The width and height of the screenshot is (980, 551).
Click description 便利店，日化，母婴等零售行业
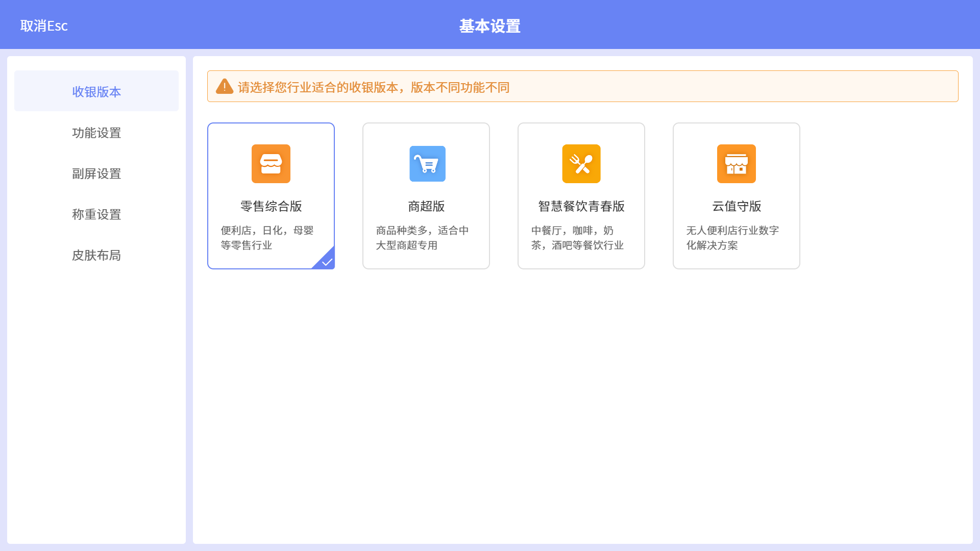click(267, 238)
